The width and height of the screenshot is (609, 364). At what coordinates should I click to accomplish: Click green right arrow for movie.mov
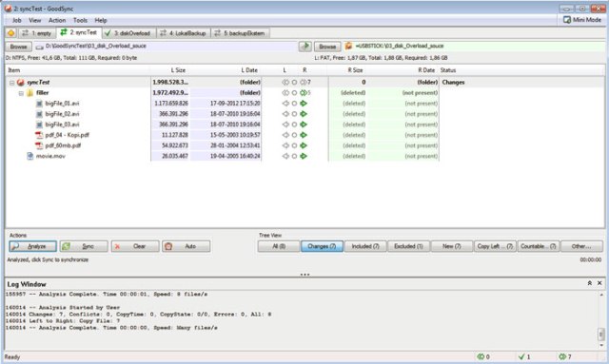304,156
